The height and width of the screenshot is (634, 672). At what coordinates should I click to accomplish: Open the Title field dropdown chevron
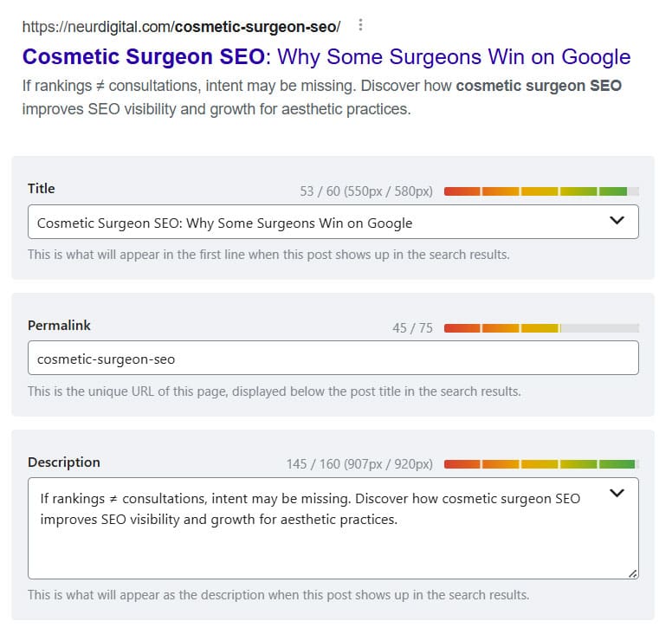(x=617, y=221)
